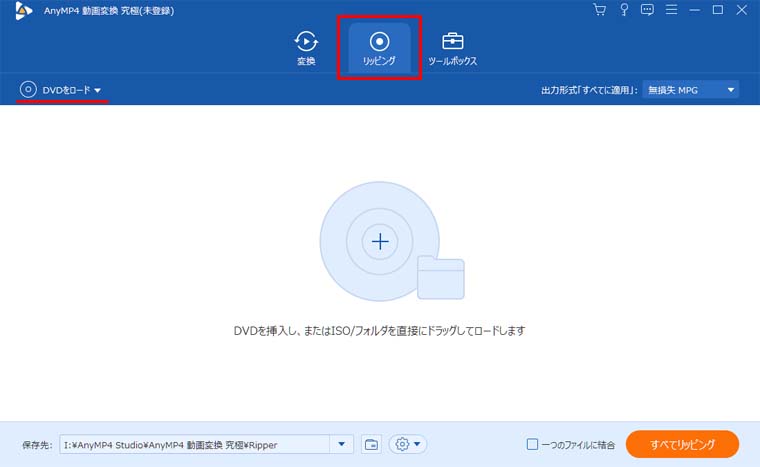Click the key registration icon
760x467 pixels.
click(x=623, y=10)
